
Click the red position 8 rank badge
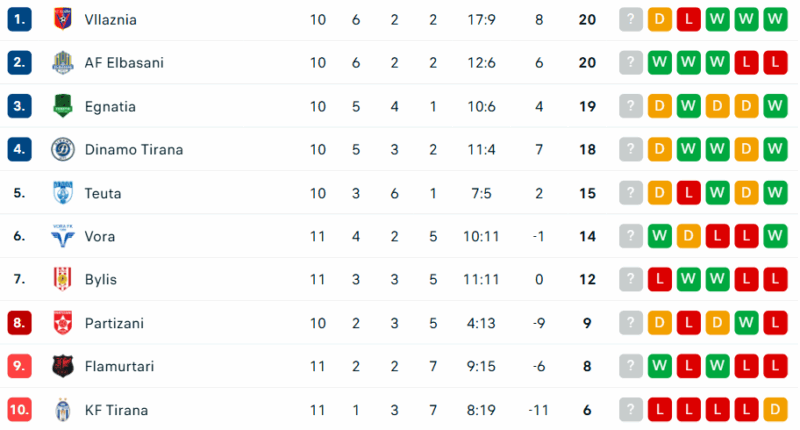coord(20,323)
